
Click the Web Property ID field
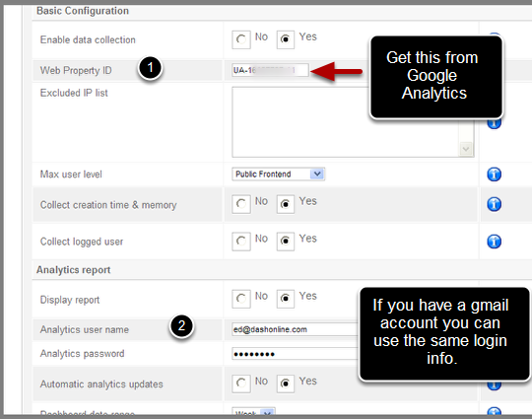pos(270,70)
